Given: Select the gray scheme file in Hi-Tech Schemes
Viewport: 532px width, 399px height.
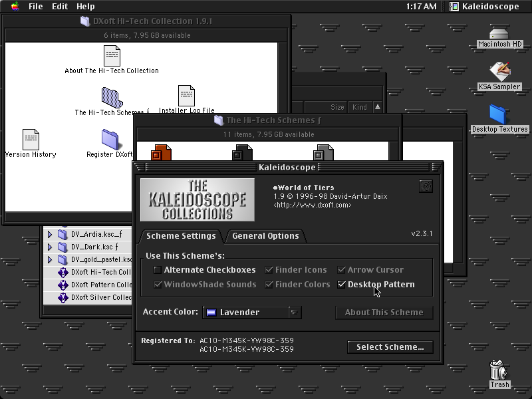Looking at the screenshot, I should [323, 153].
